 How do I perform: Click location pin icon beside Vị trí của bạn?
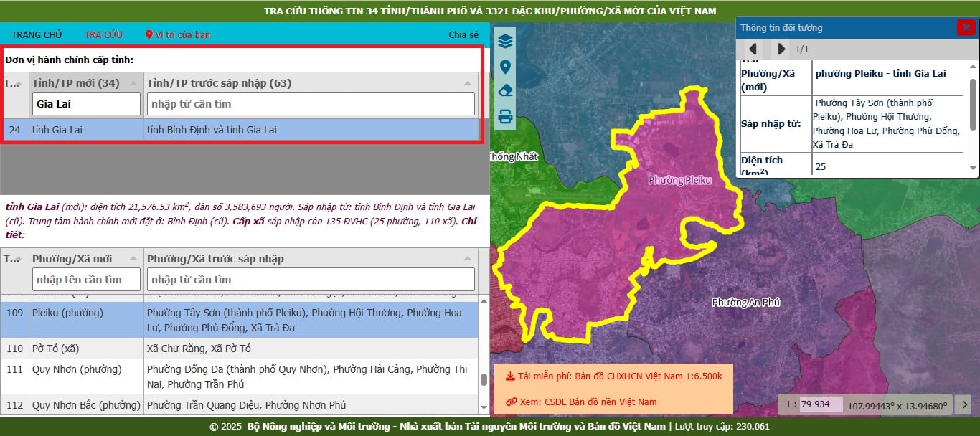tap(149, 34)
